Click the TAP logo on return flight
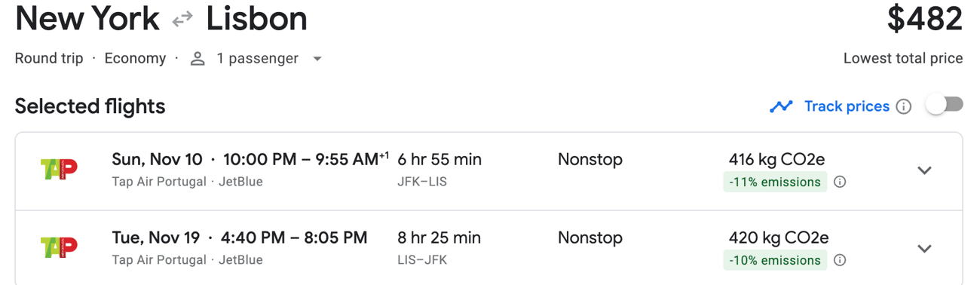 59,248
